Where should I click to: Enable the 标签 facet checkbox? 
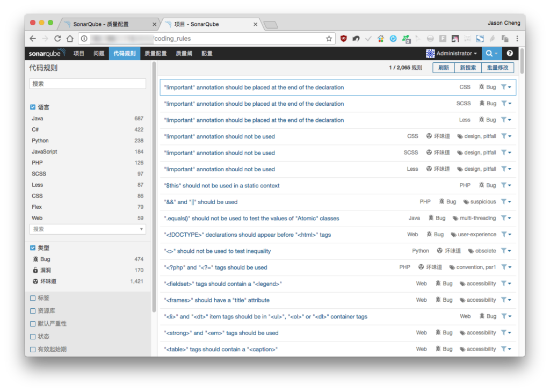click(33, 298)
